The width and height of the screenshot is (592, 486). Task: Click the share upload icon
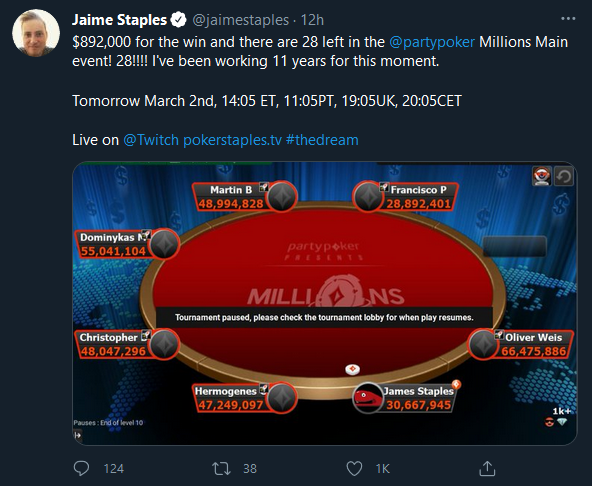[487, 468]
